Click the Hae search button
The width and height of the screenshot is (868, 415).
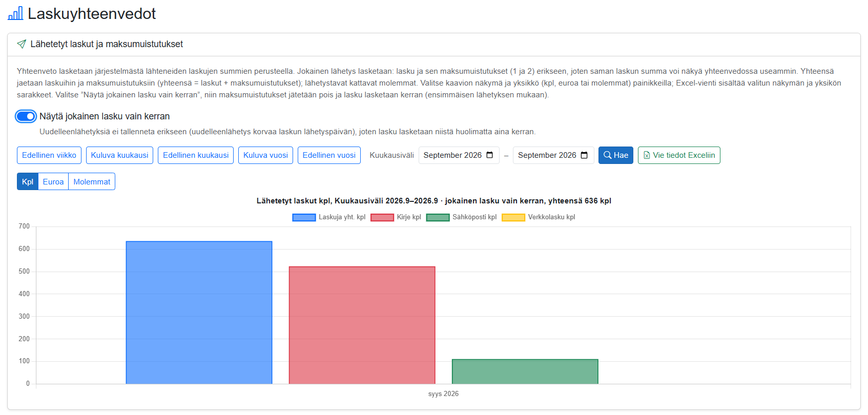[616, 155]
